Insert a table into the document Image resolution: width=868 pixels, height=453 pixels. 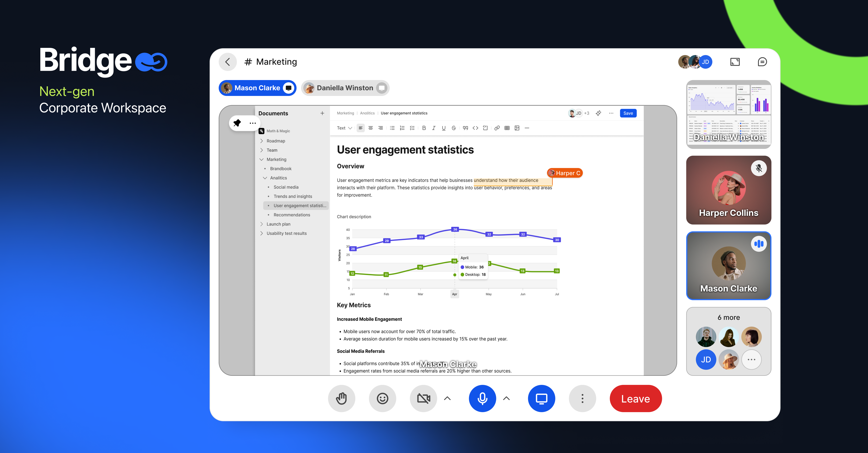point(507,128)
